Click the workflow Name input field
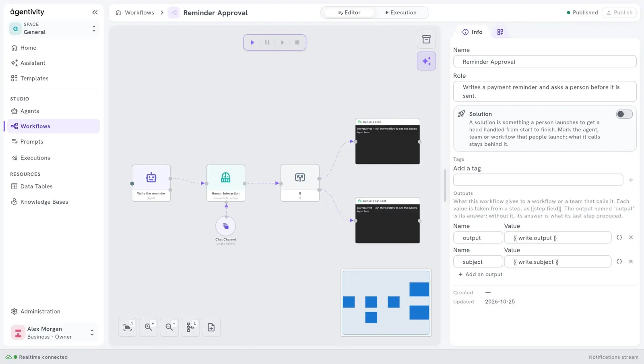 tap(545, 62)
